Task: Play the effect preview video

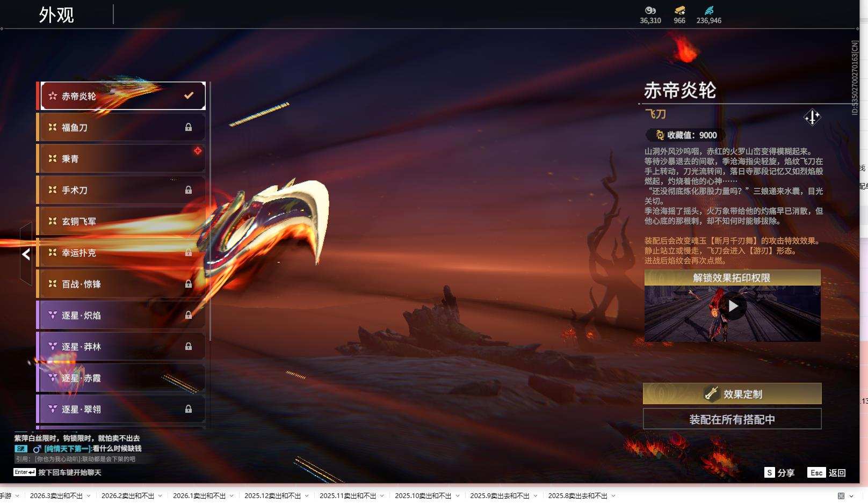Action: pos(734,307)
